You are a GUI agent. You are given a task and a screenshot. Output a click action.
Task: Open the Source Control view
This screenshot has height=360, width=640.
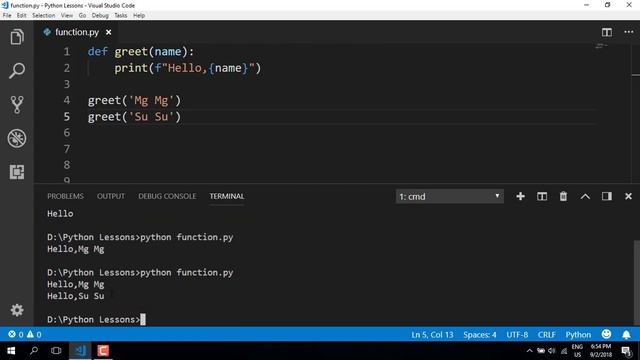[17, 104]
